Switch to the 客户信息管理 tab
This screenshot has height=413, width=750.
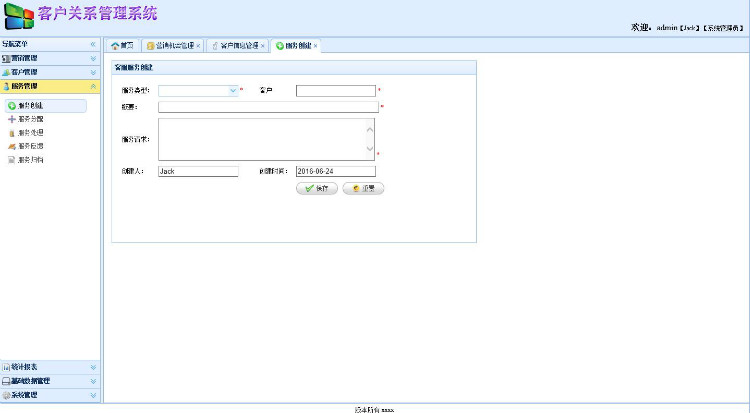[235, 45]
